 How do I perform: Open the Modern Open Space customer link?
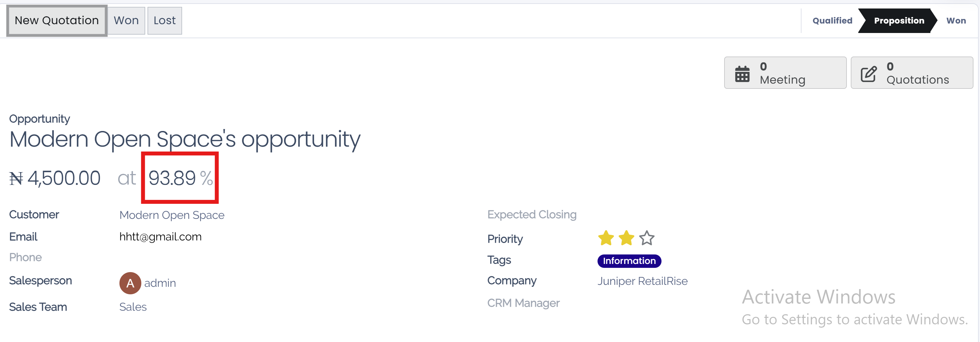coord(172,215)
